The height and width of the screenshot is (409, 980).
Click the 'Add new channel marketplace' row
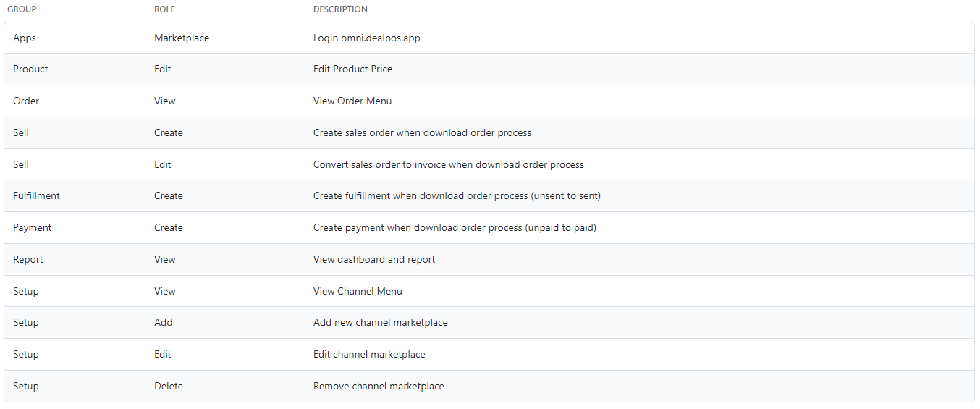tap(489, 323)
